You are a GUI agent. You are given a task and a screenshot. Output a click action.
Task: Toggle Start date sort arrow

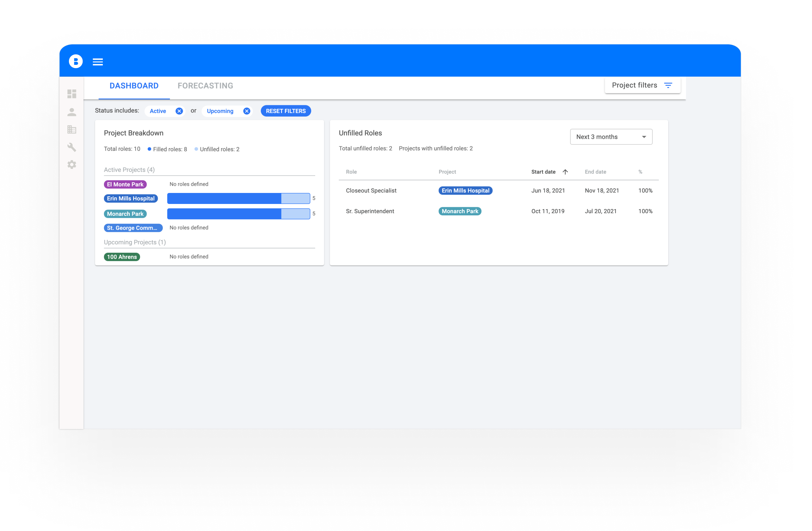pos(565,172)
